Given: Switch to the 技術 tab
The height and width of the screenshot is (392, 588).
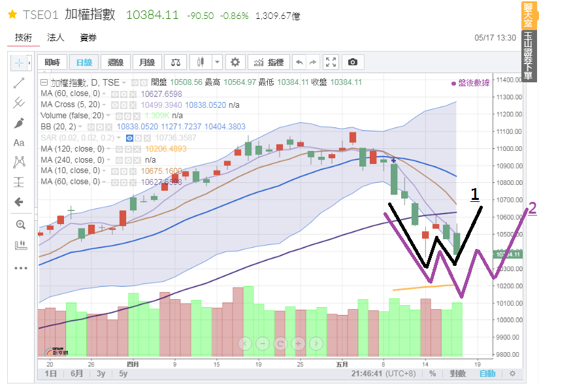Looking at the screenshot, I should click(24, 37).
